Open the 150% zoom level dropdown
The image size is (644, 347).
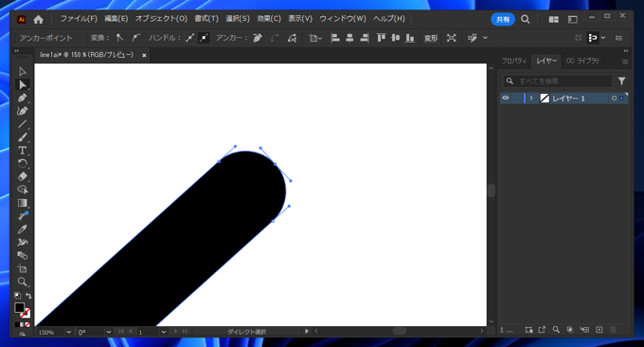[68, 332]
